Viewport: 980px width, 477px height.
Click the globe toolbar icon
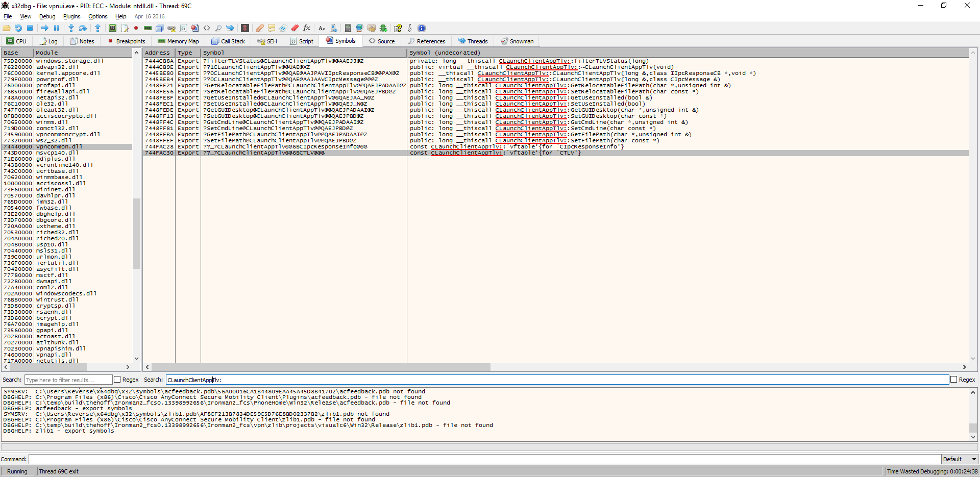click(x=360, y=28)
